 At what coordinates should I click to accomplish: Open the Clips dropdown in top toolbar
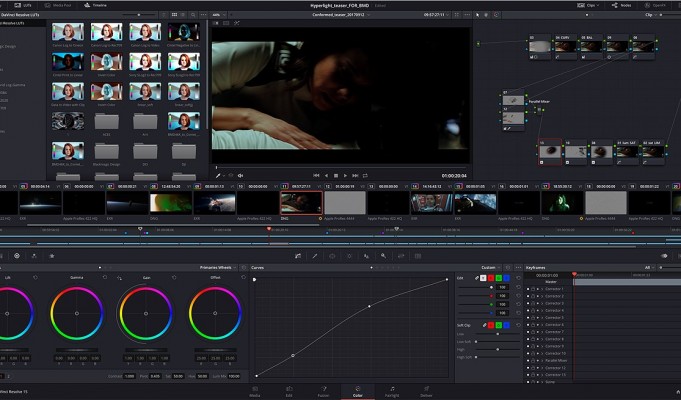[x=588, y=5]
